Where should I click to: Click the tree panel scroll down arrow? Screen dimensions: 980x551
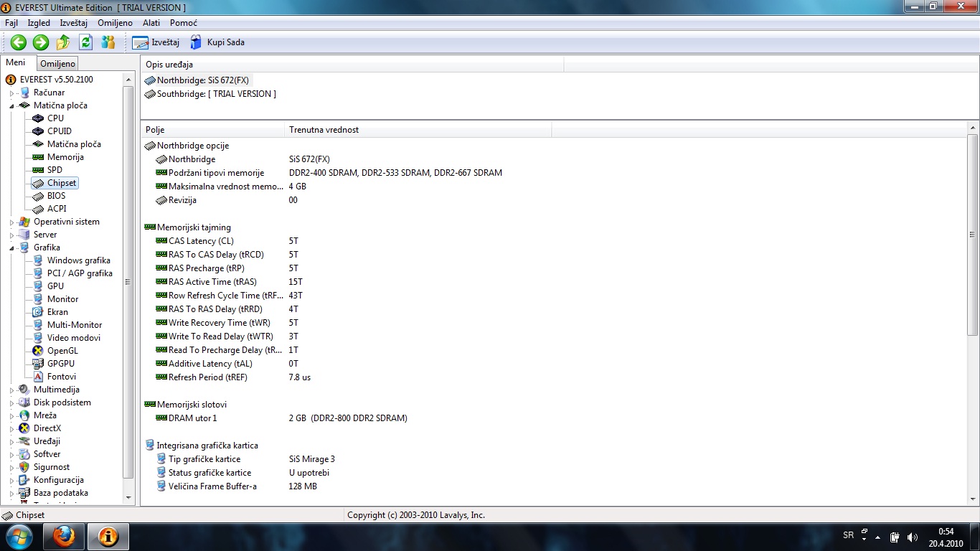tap(129, 497)
